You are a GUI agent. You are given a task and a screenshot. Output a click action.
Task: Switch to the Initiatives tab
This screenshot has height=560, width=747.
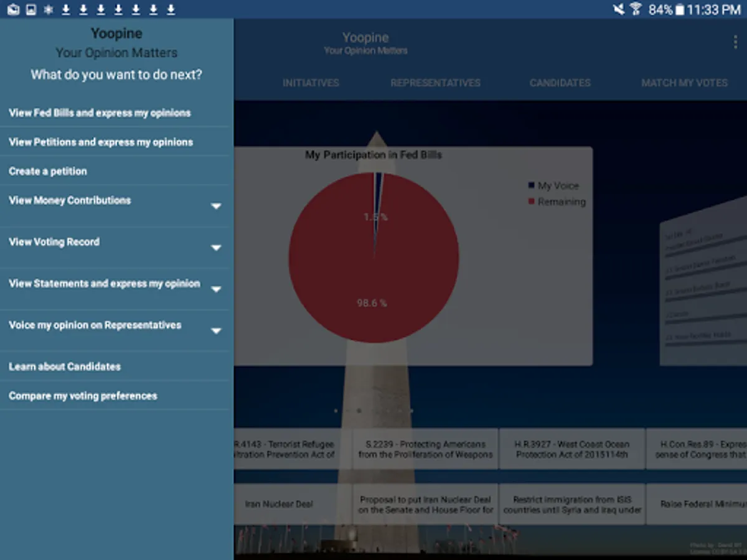coord(311,83)
